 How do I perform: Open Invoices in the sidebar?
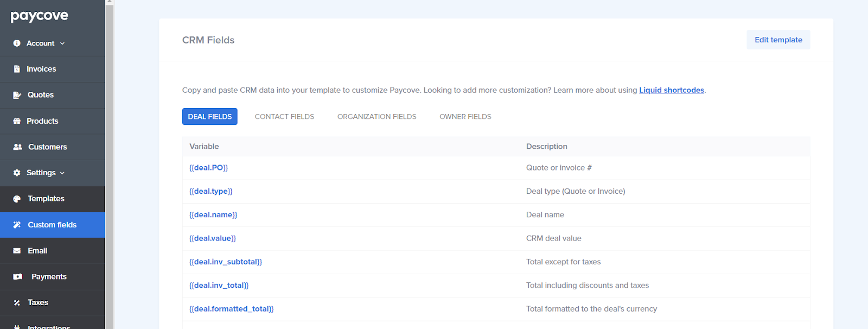[x=52, y=69]
